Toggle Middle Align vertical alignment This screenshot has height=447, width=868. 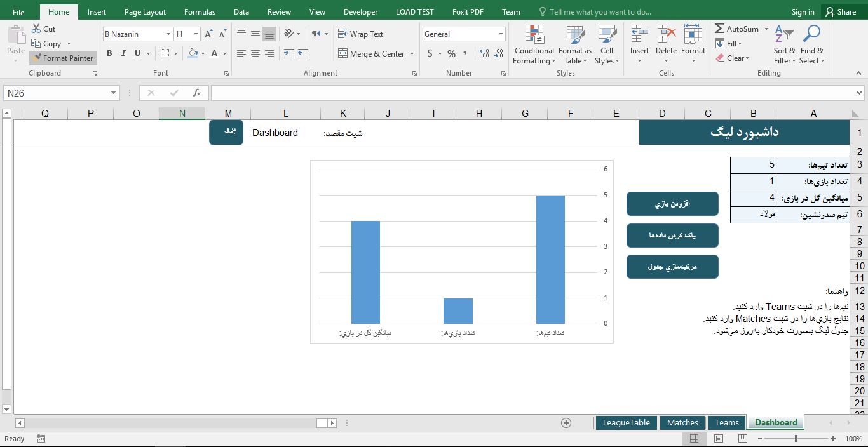tap(255, 34)
